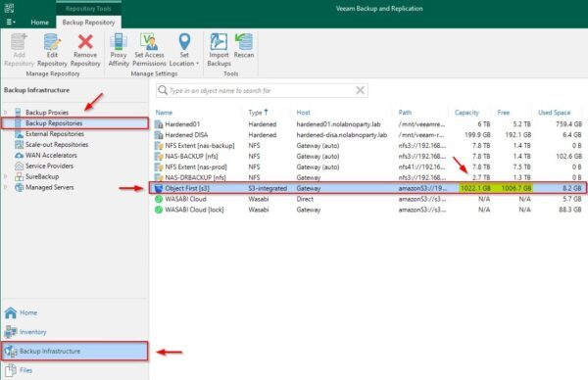Sort the list by Used Space column
588x380 pixels.
point(555,113)
